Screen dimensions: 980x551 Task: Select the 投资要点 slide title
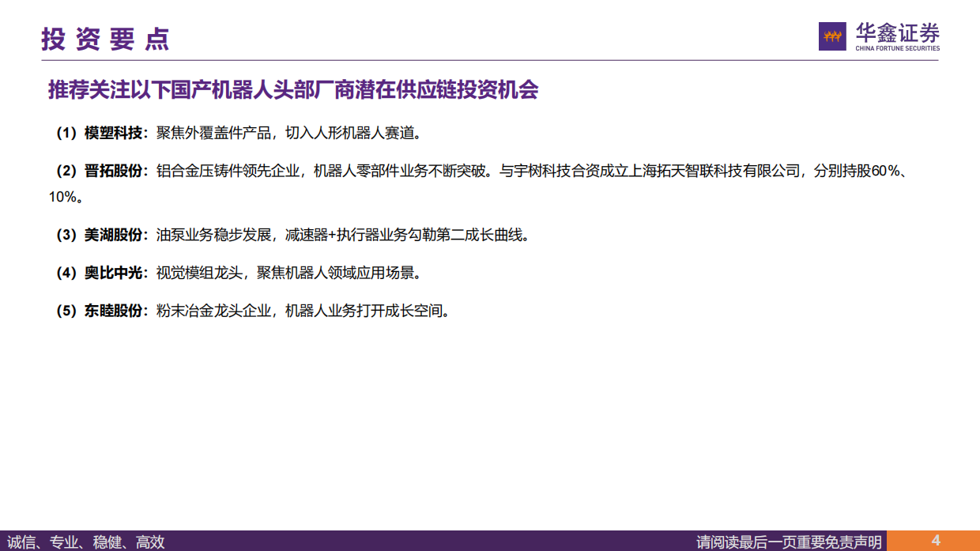coord(105,39)
